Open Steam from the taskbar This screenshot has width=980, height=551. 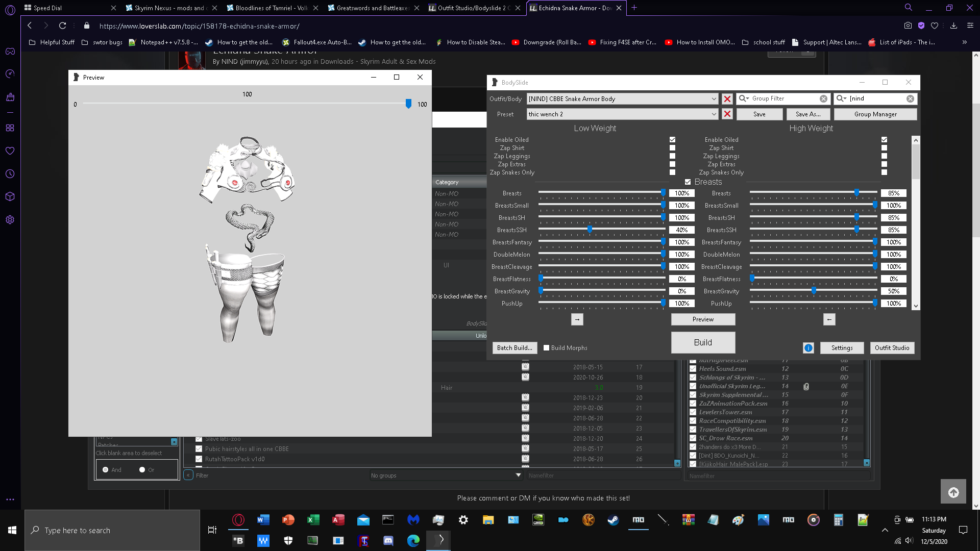pyautogui.click(x=613, y=520)
